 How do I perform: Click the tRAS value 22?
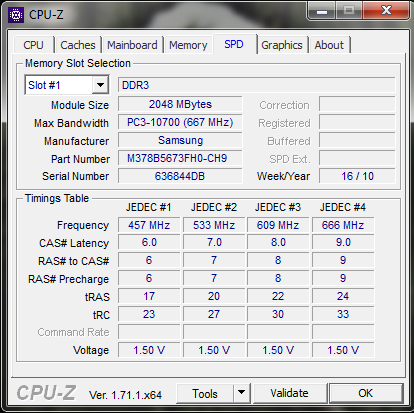pos(278,296)
